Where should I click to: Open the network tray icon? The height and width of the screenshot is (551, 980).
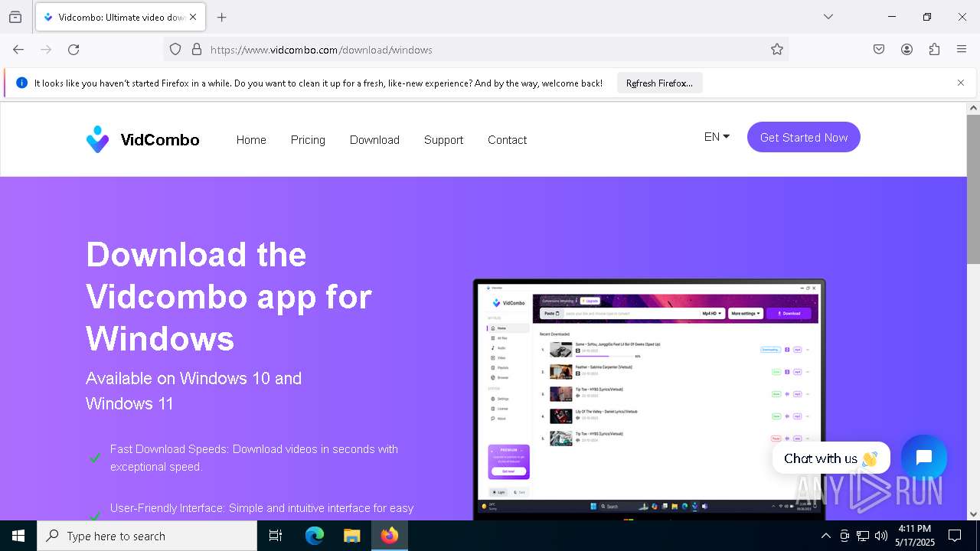pyautogui.click(x=863, y=536)
